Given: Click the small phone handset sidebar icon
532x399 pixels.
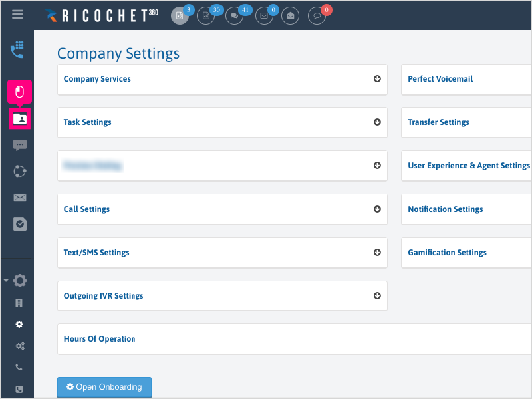Looking at the screenshot, I should click(x=19, y=367).
